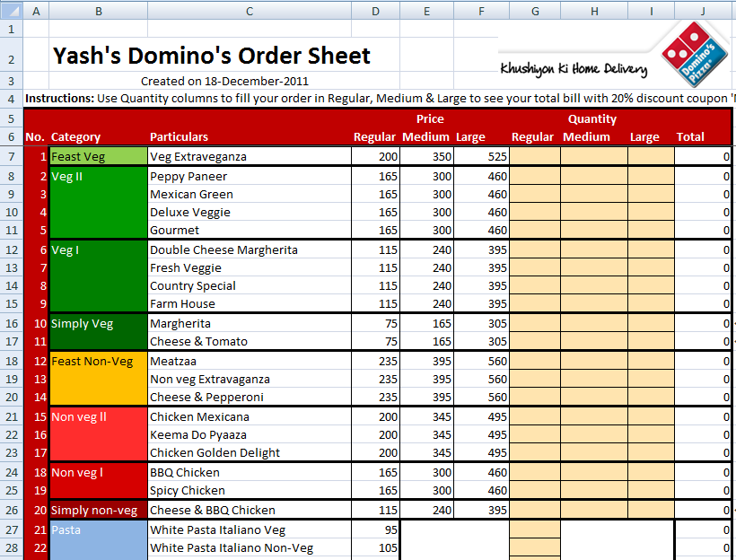Select column I header
The image size is (736, 560).
651,12
